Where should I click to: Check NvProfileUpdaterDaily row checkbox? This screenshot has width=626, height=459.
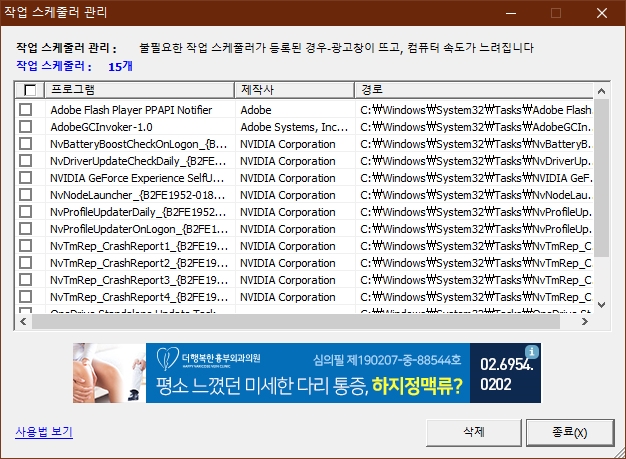click(26, 212)
